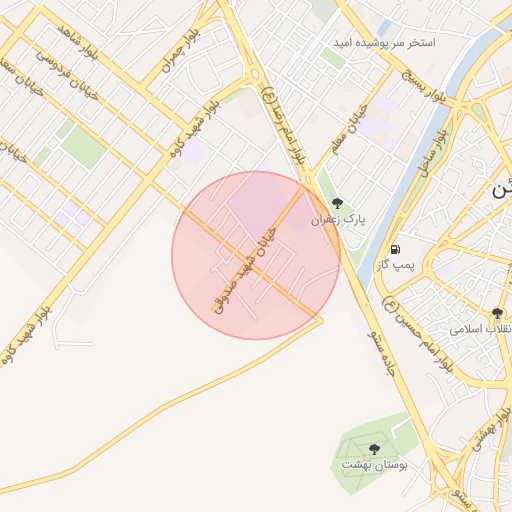Image resolution: width=512 pixels, height=512 pixels.
Task: Click the بوستان بهشت park label
Action: (374, 464)
